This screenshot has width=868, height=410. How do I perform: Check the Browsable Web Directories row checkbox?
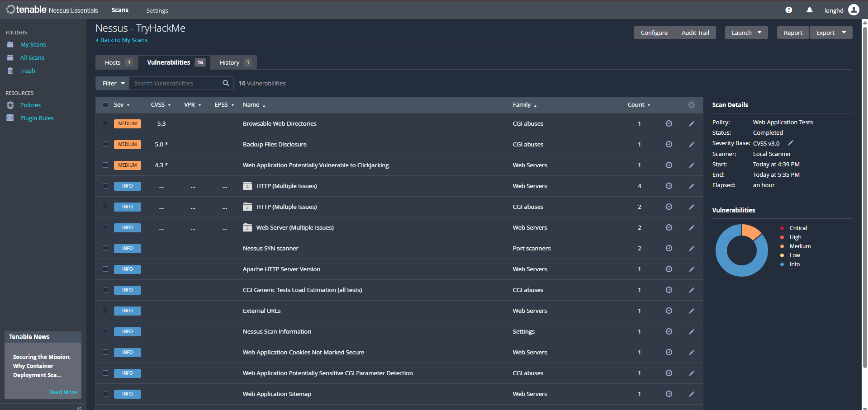pyautogui.click(x=105, y=123)
